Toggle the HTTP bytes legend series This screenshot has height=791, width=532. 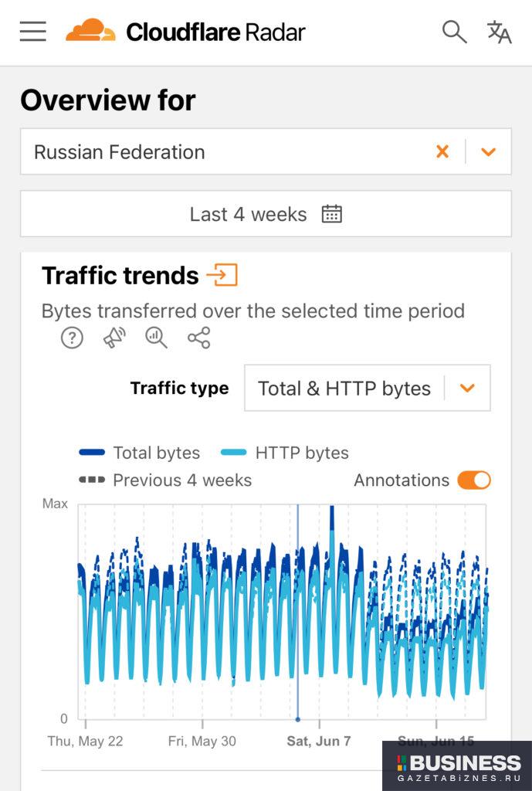pos(285,453)
